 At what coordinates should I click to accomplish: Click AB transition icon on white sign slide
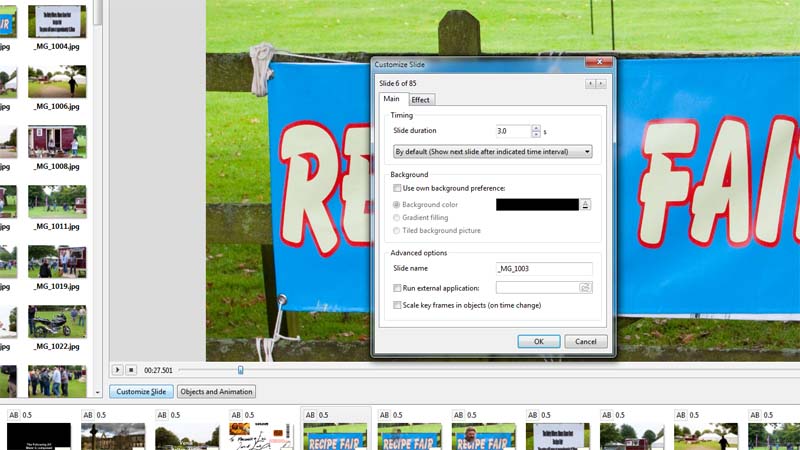[533, 415]
